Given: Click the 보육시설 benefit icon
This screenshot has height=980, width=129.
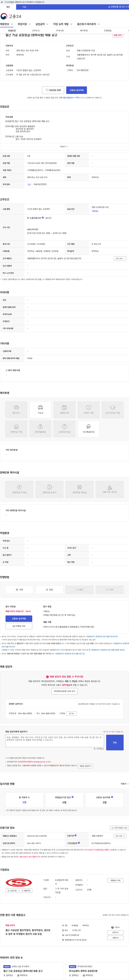Looking at the screenshot, I should [x=64, y=429].
